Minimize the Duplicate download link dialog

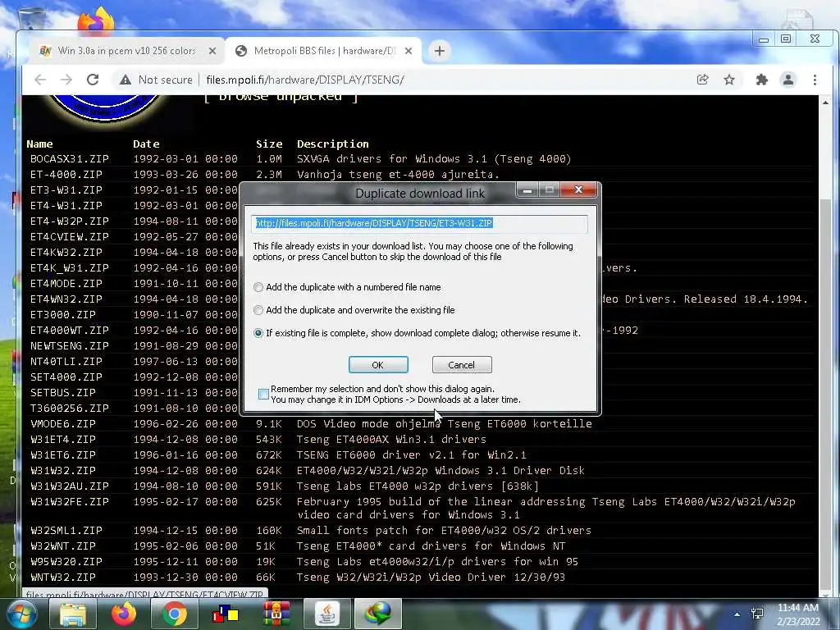(527, 189)
